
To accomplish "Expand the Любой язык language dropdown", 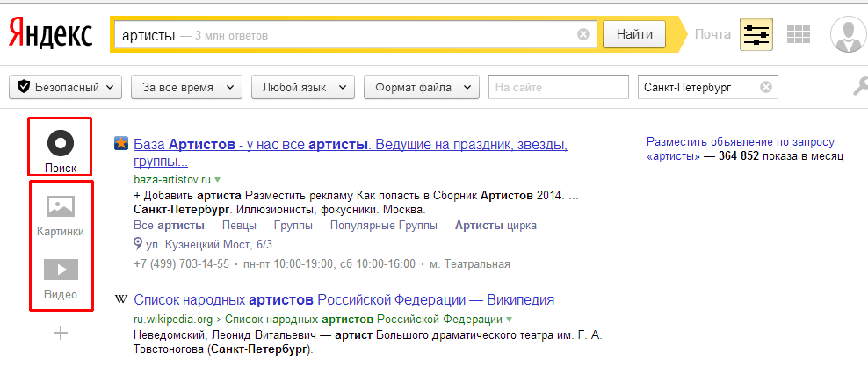I will click(302, 87).
